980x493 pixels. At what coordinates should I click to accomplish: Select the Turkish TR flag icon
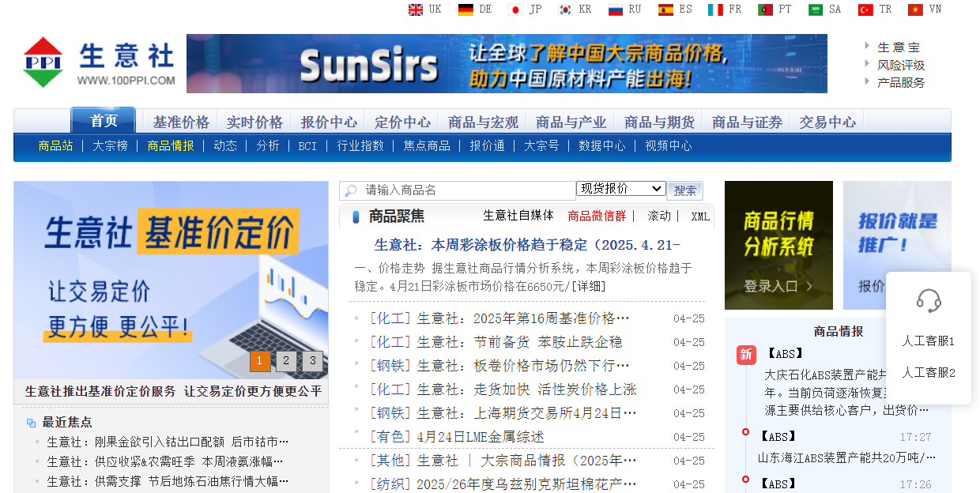point(865,9)
